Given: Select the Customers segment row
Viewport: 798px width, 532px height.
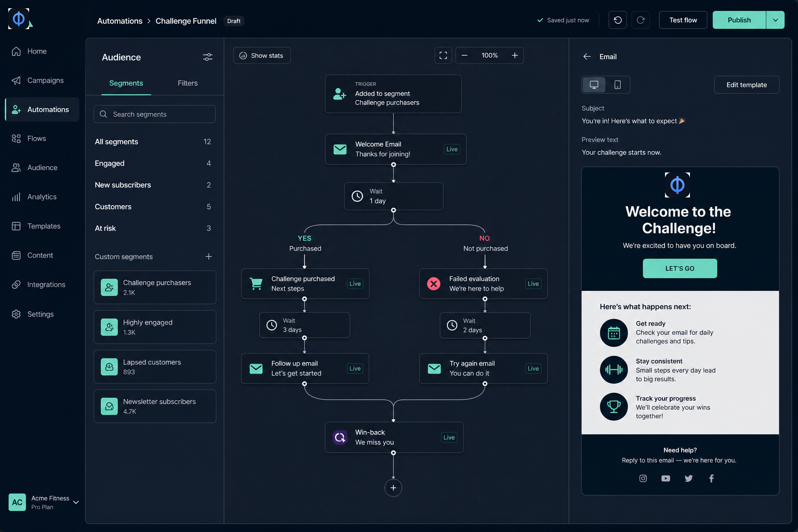Looking at the screenshot, I should click(x=154, y=207).
